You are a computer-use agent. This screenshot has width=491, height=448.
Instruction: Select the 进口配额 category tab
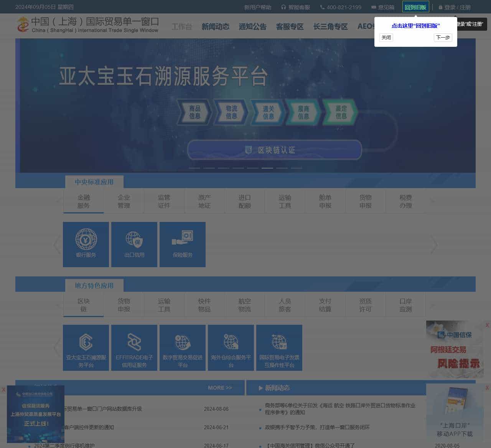245,202
